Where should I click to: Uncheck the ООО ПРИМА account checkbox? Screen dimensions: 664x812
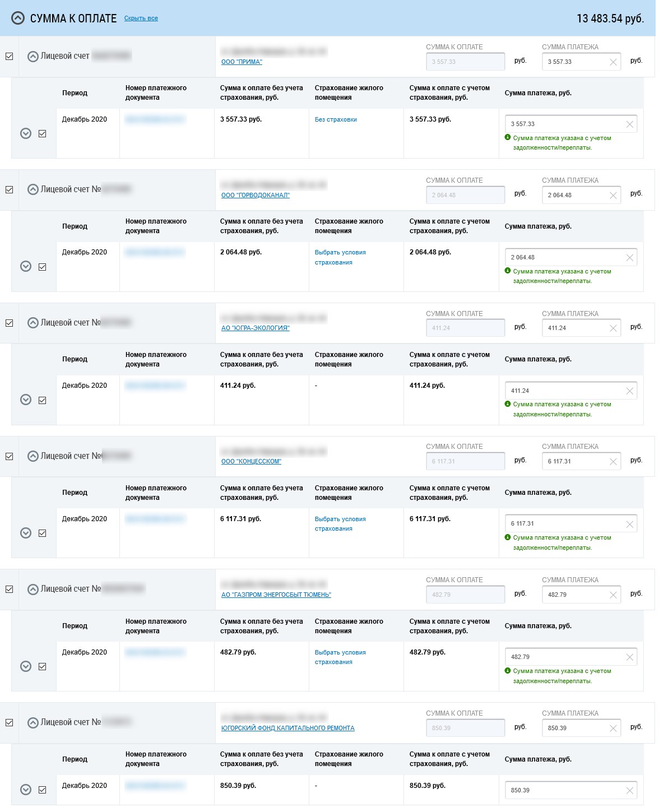pyautogui.click(x=10, y=57)
